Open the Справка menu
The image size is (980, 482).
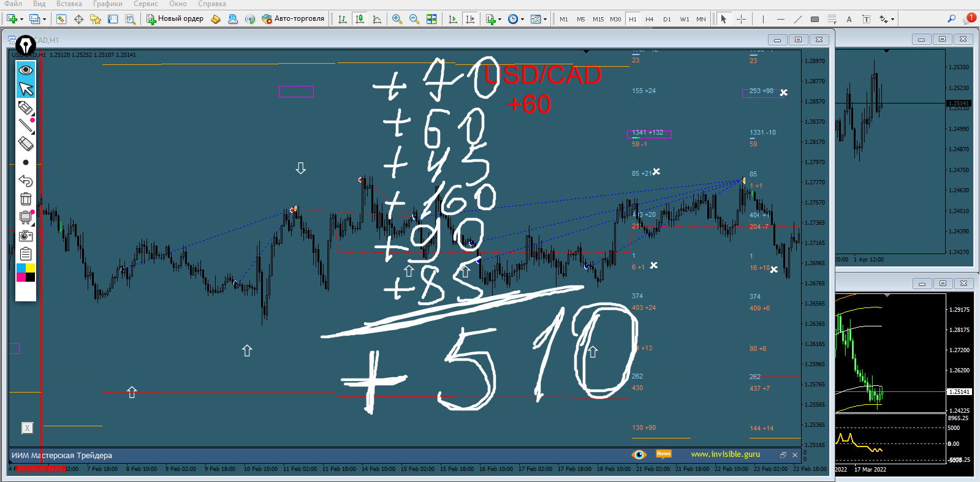(x=212, y=4)
